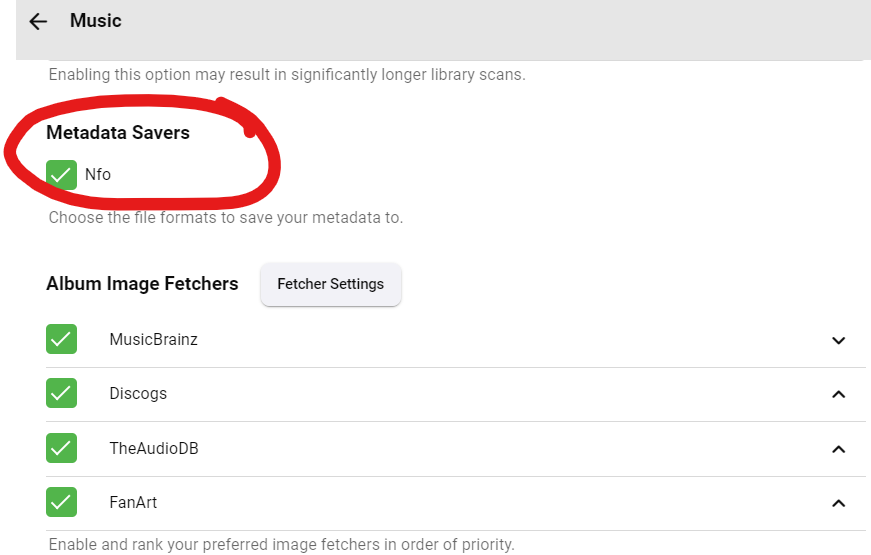This screenshot has width=871, height=555.
Task: Move MusicBrainz down in fetcher priority
Action: 838,340
